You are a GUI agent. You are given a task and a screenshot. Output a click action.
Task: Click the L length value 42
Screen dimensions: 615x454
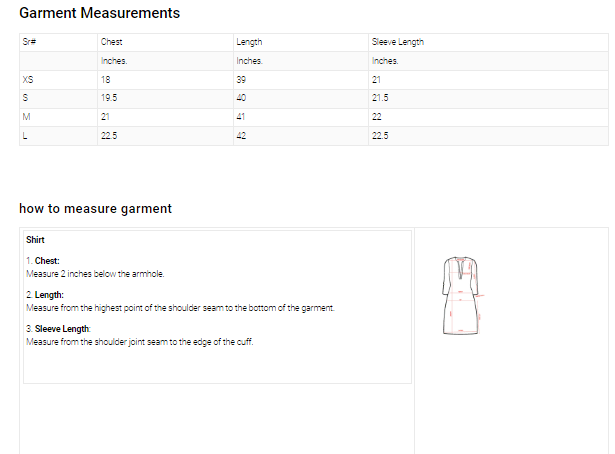[x=241, y=136]
